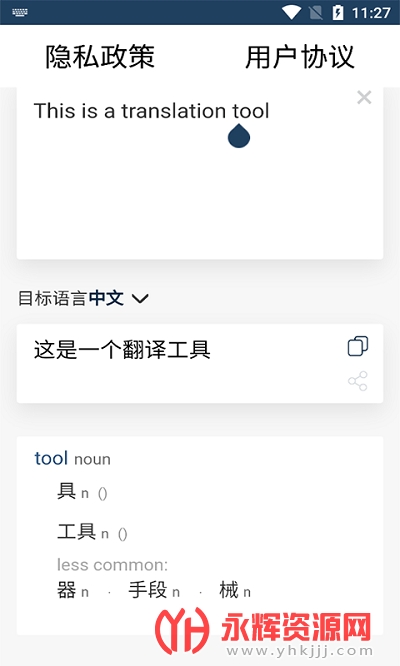Share the translation result
The height and width of the screenshot is (666, 400).
[x=358, y=381]
